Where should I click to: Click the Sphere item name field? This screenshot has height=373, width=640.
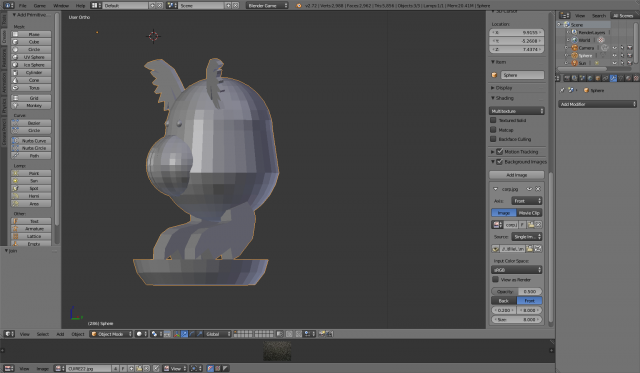point(522,75)
